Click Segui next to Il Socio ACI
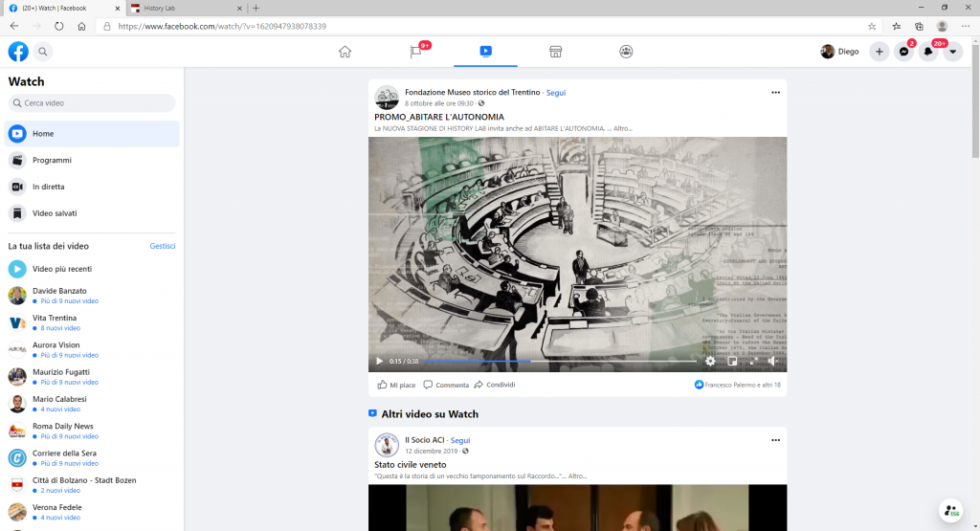Viewport: 980px width, 531px height. 460,440
